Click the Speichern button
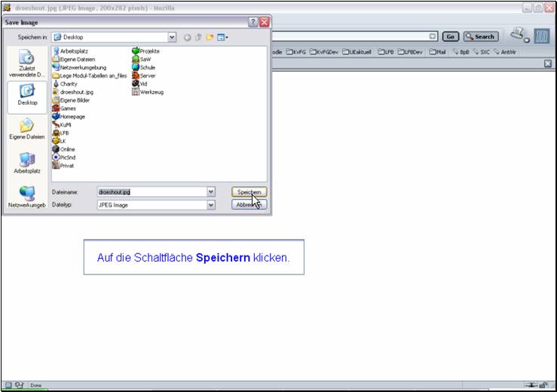The width and height of the screenshot is (557, 392). [249, 192]
